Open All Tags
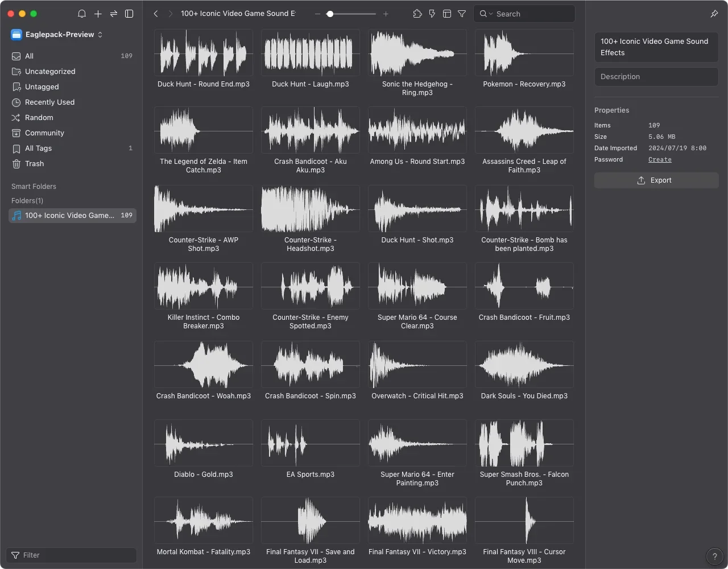The width and height of the screenshot is (728, 569). pos(72,148)
